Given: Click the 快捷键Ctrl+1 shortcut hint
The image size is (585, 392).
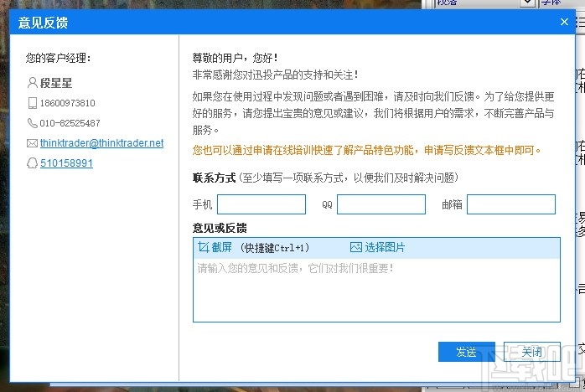Looking at the screenshot, I should coord(275,247).
